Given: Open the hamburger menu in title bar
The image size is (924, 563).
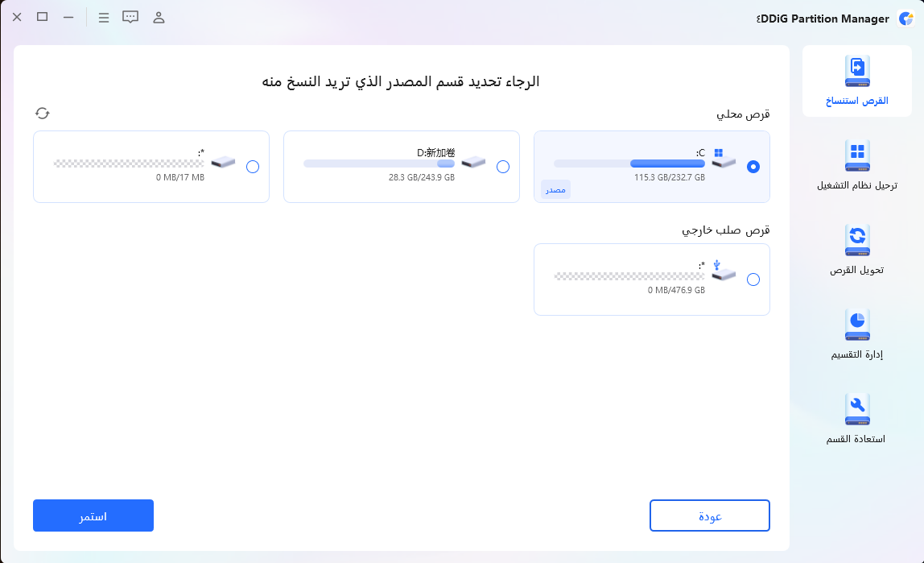Looking at the screenshot, I should tap(104, 17).
